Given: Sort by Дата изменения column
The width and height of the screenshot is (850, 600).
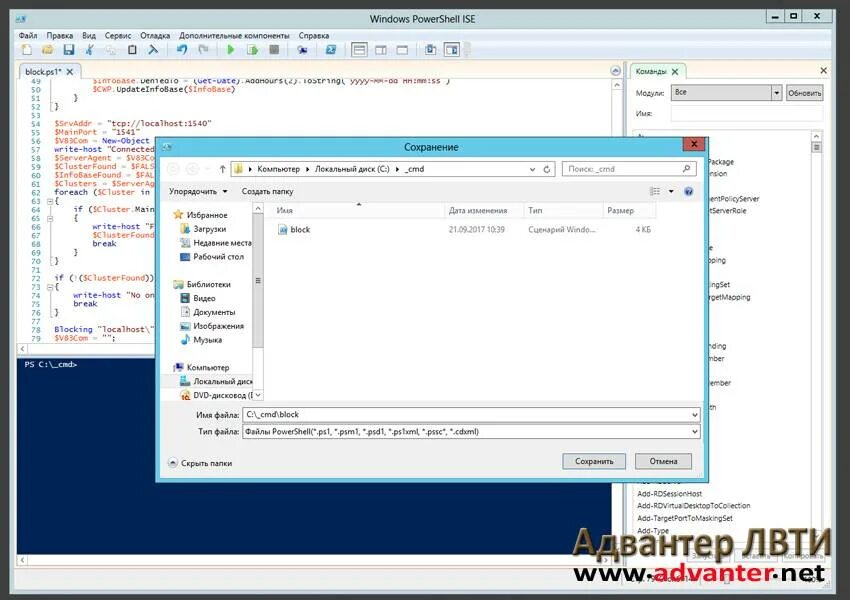Looking at the screenshot, I should point(478,210).
